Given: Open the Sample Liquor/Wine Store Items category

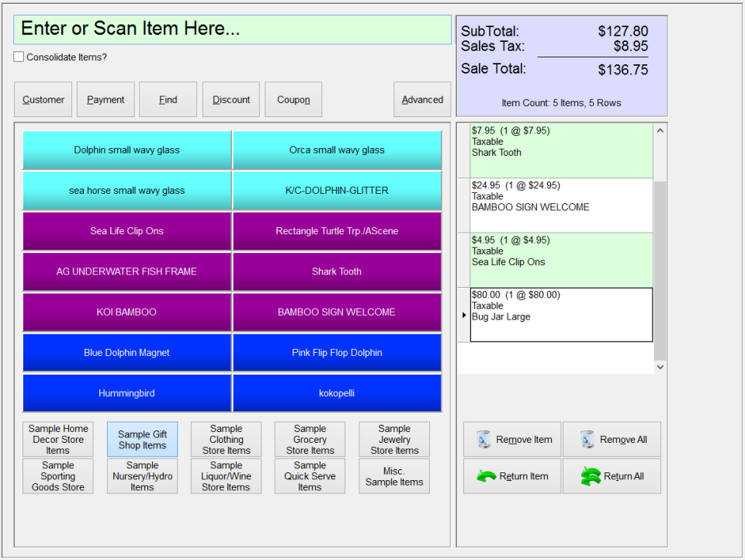Looking at the screenshot, I should tap(226, 475).
